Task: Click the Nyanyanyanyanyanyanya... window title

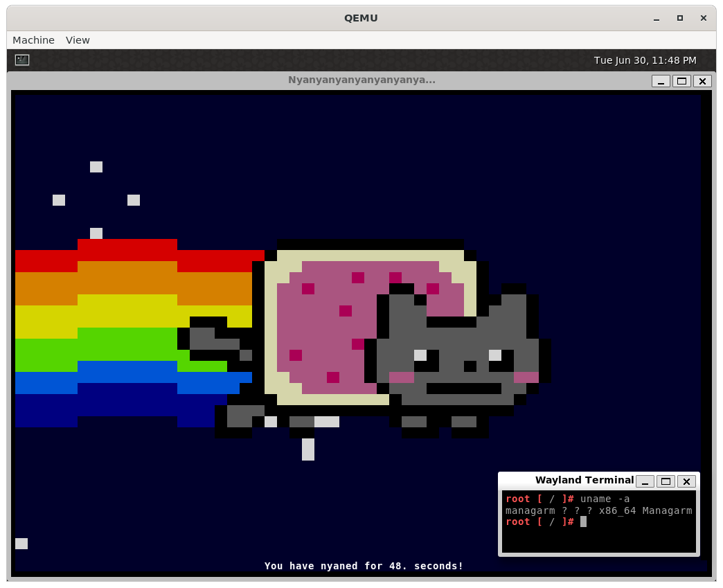Action: point(361,80)
